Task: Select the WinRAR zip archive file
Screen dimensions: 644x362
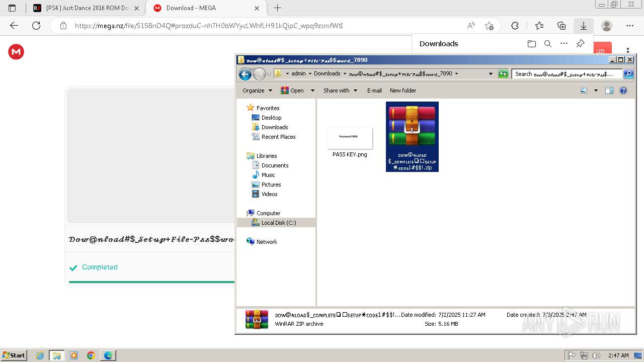Action: point(412,137)
